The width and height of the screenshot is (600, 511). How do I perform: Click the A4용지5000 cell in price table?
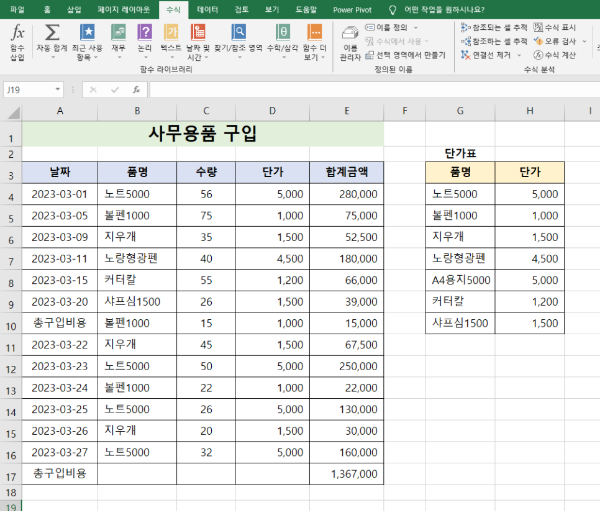tap(460, 280)
